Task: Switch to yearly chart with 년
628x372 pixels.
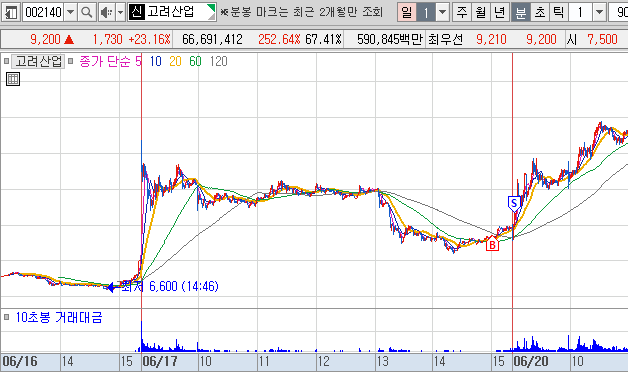Action: coord(500,12)
